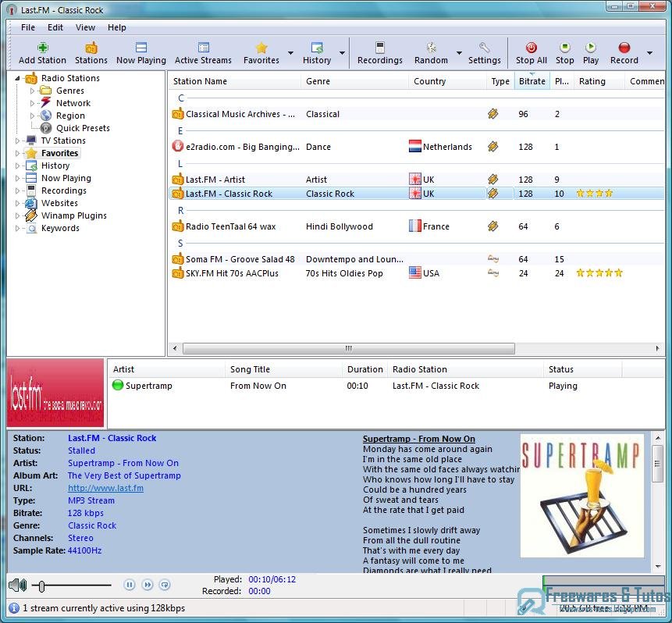672x623 pixels.
Task: Sort stations by the Bitrate column
Action: 532,80
